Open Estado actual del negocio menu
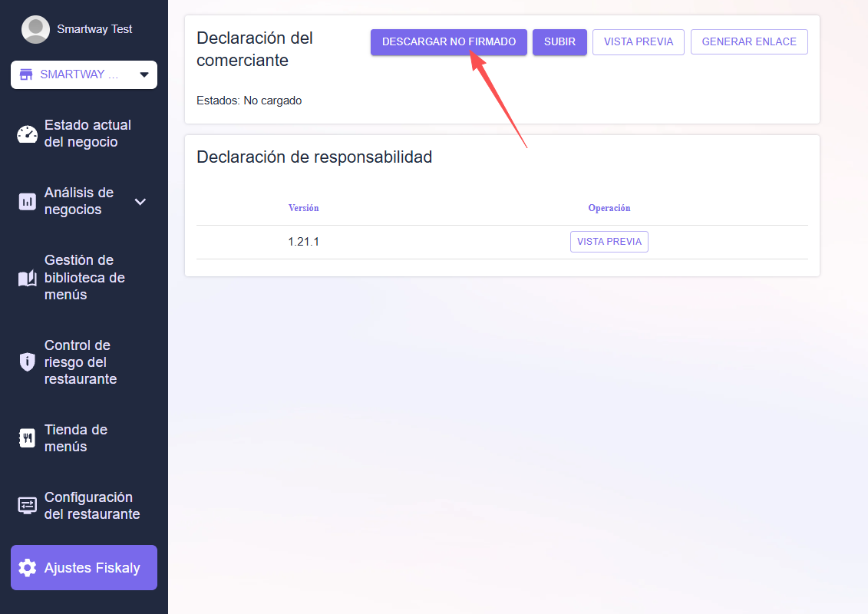 84,134
